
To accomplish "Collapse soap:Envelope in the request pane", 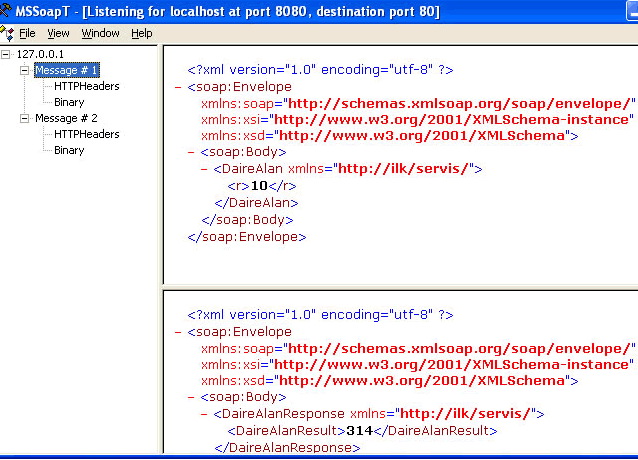I will point(178,87).
